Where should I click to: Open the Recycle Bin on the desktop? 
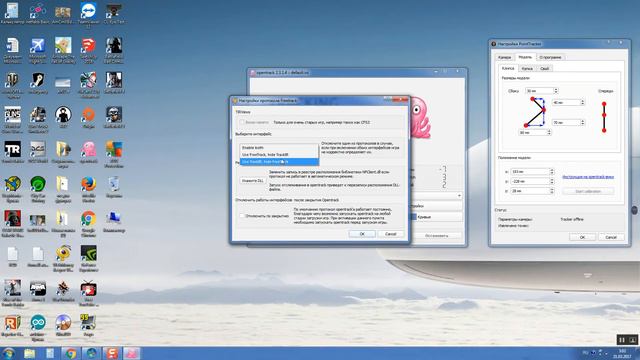pyautogui.click(x=114, y=186)
